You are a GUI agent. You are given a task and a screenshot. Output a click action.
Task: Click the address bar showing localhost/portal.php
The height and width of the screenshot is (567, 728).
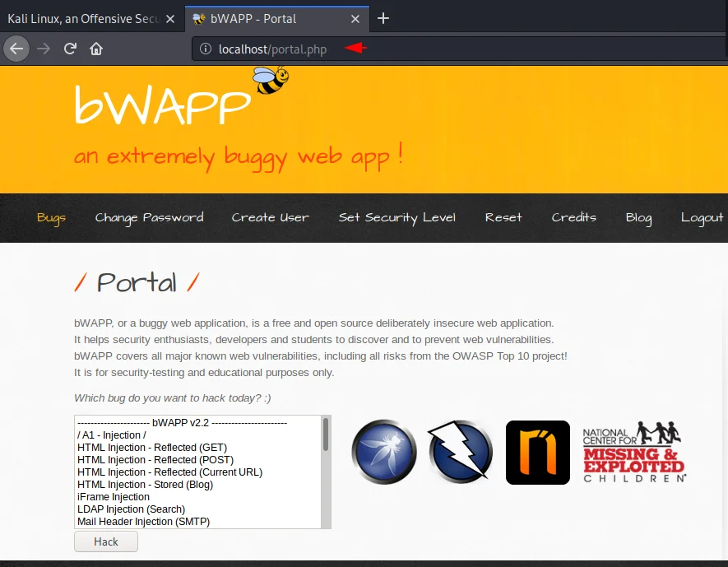[x=460, y=49]
